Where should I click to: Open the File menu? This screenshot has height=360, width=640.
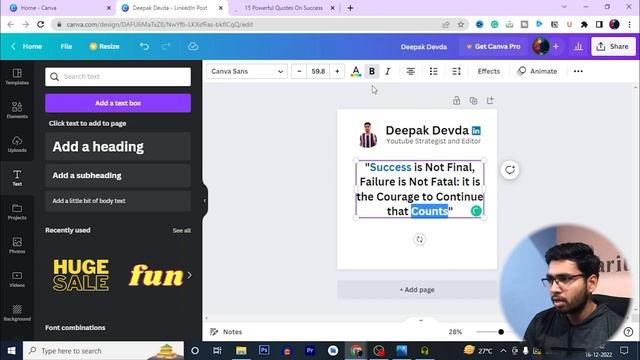pyautogui.click(x=66, y=47)
